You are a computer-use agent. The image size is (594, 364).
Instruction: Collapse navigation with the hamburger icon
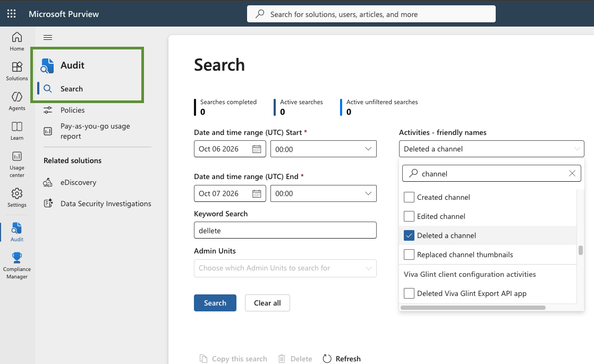[x=48, y=38]
